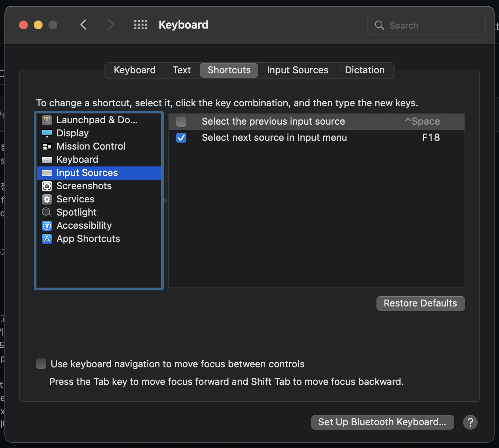Disable Select next source in Input menu
Viewport: 499px width, 448px height.
tap(181, 138)
